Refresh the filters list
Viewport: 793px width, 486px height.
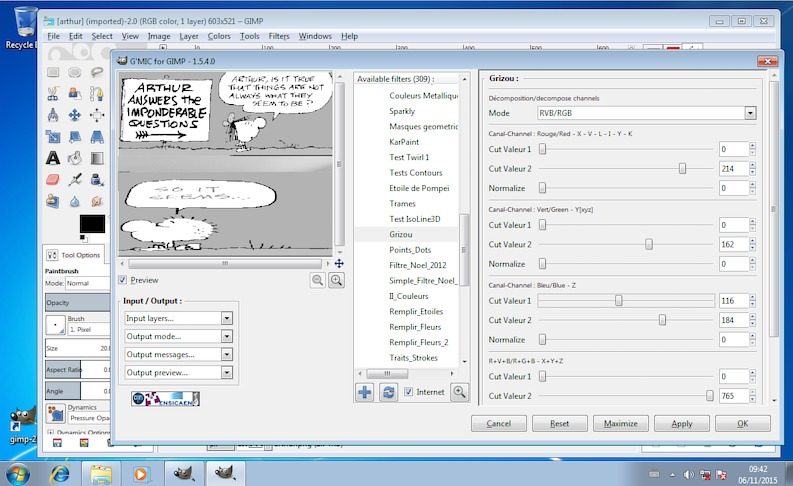click(388, 392)
